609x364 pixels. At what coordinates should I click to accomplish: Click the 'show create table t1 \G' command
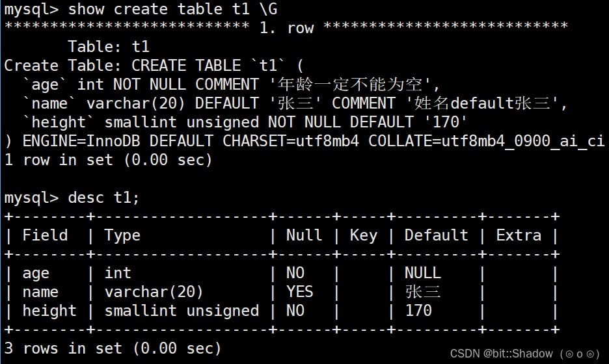point(172,9)
